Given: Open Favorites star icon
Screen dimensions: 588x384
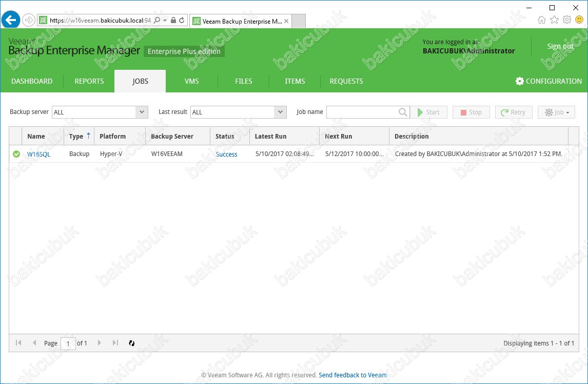Looking at the screenshot, I should click(x=554, y=20).
